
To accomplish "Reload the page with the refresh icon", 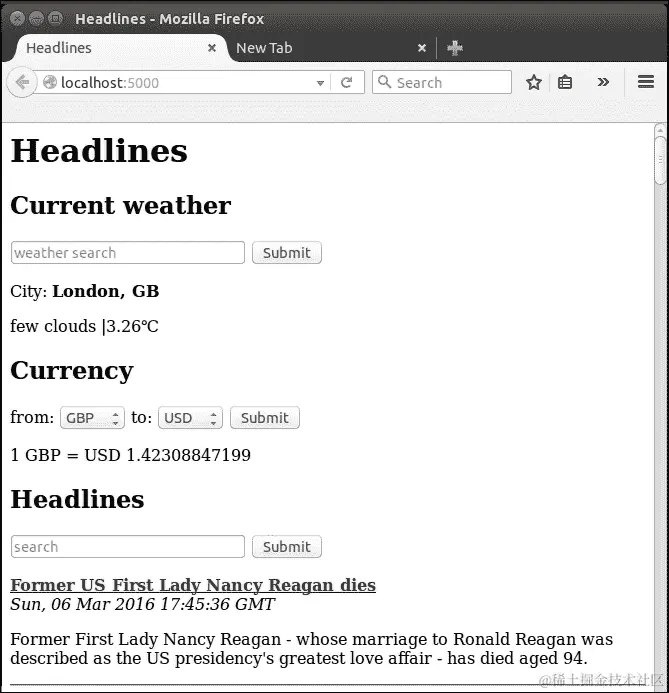I will [346, 82].
